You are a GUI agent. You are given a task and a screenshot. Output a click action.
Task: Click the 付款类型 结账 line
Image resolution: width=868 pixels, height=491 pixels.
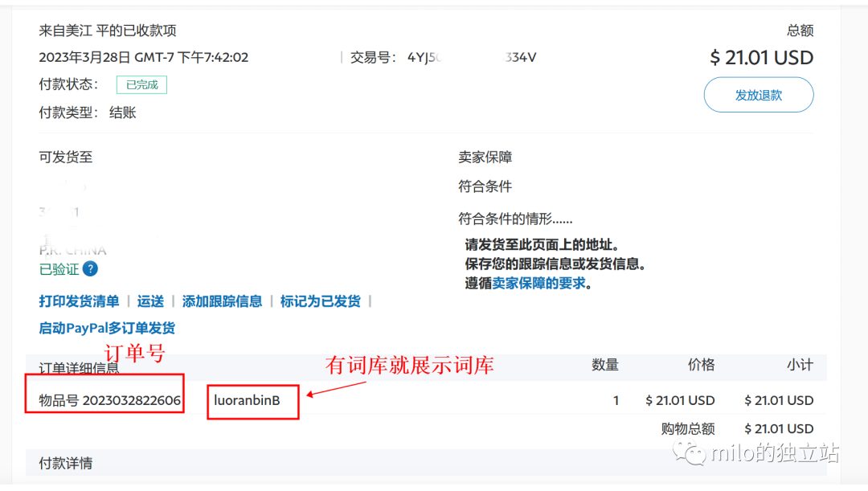pyautogui.click(x=88, y=113)
